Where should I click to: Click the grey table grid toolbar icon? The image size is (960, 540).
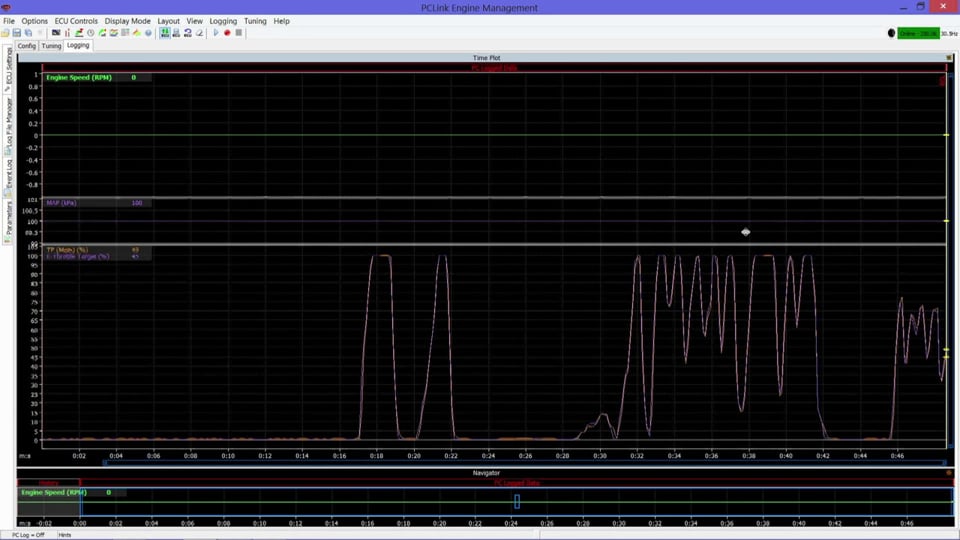point(126,33)
